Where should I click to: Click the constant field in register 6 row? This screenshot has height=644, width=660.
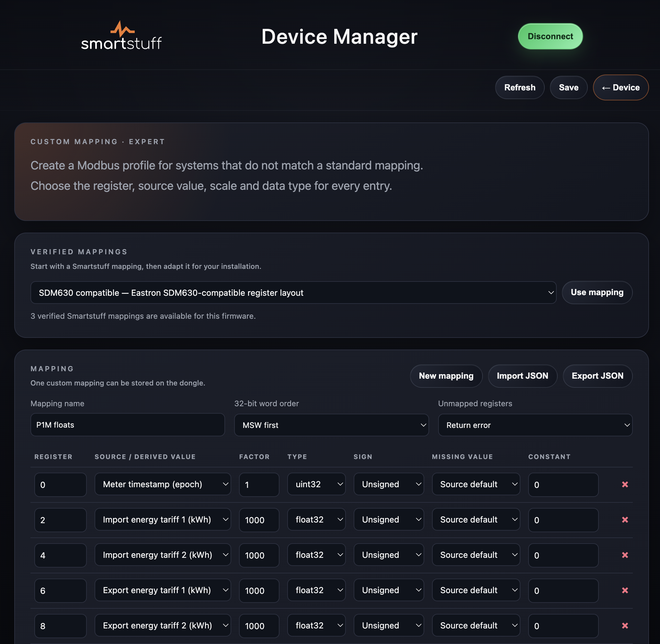tap(563, 591)
